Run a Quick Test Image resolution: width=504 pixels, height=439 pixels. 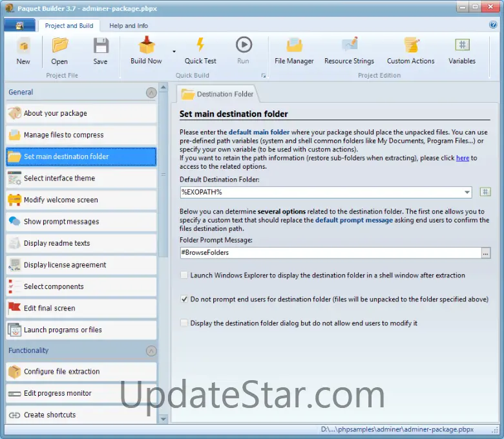200,50
